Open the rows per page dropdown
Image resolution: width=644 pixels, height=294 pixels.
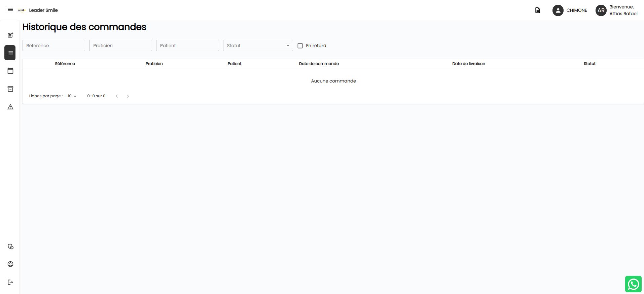click(x=72, y=96)
